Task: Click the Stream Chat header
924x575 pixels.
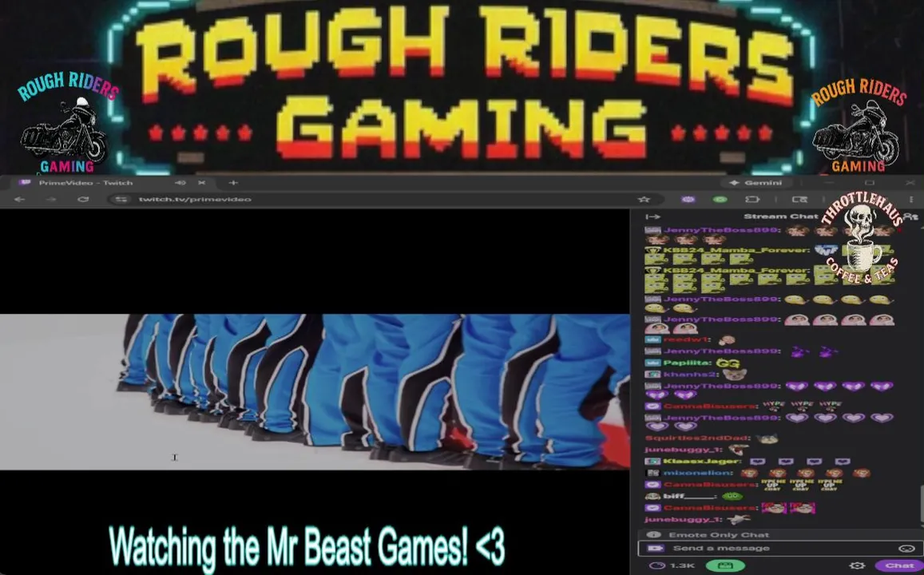Action: (781, 216)
